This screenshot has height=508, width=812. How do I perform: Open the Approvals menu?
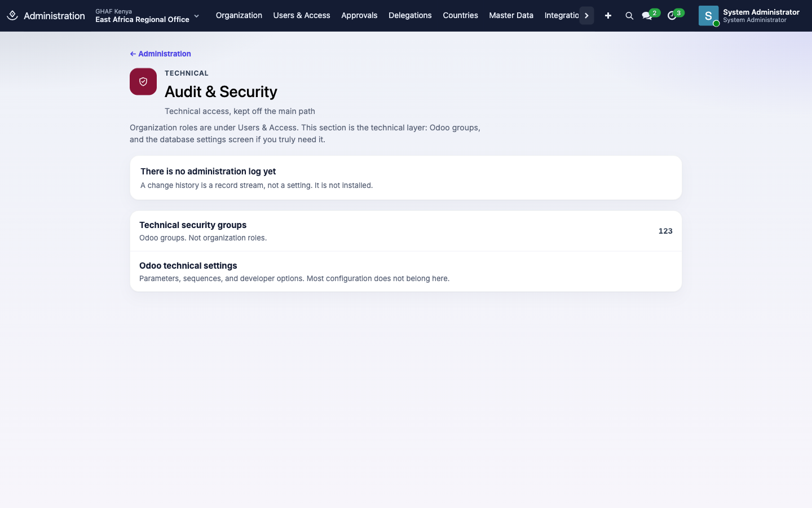pyautogui.click(x=359, y=15)
